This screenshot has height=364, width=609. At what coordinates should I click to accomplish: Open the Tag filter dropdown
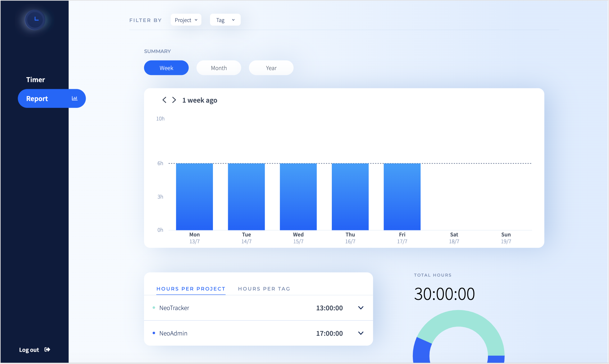(225, 20)
